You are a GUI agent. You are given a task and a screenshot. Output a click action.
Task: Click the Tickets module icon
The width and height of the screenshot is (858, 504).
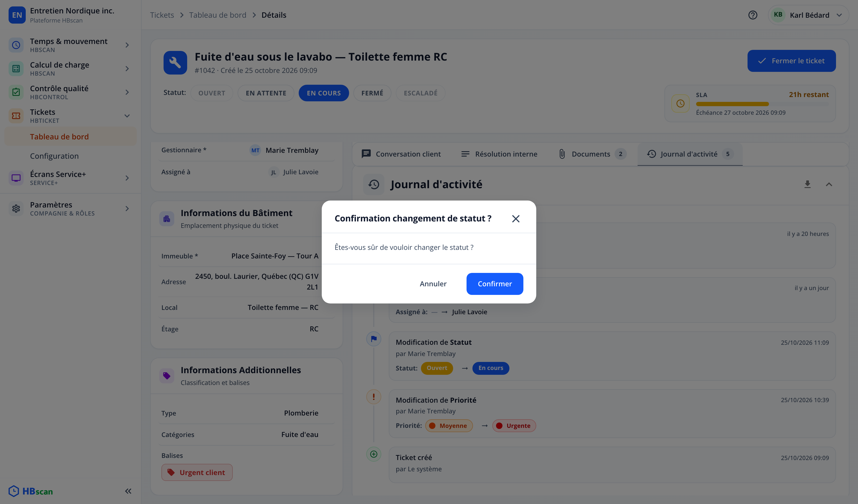[x=16, y=116]
